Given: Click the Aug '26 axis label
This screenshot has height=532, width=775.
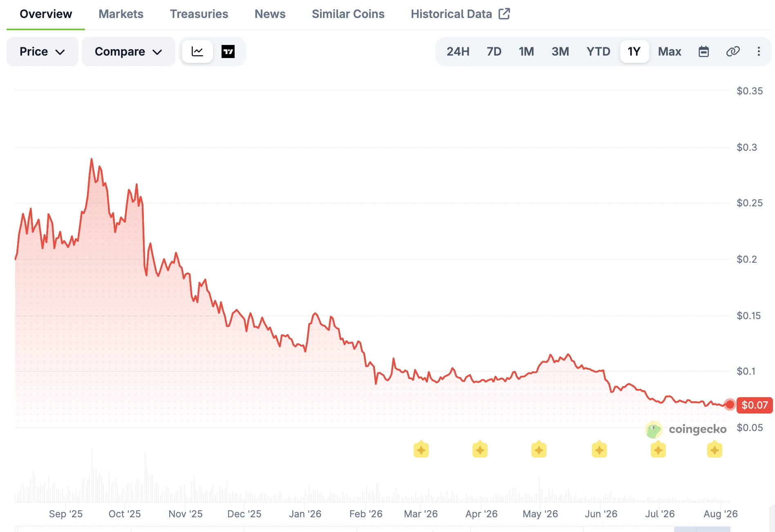Looking at the screenshot, I should (721, 514).
